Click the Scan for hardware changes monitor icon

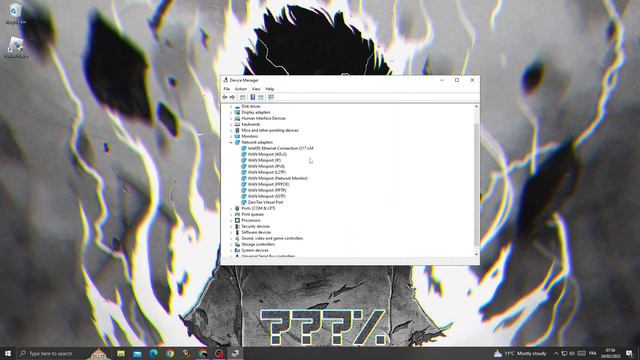(271, 97)
